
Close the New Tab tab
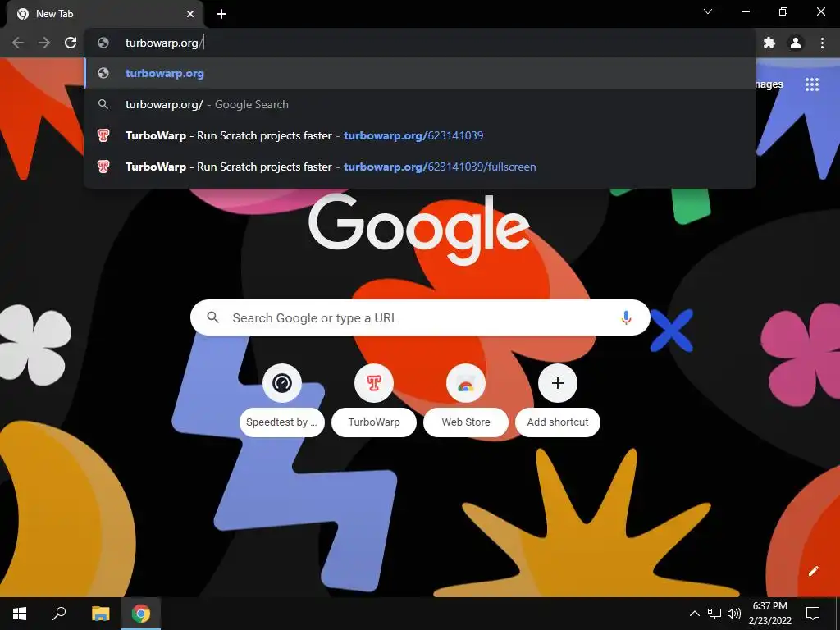pos(190,14)
